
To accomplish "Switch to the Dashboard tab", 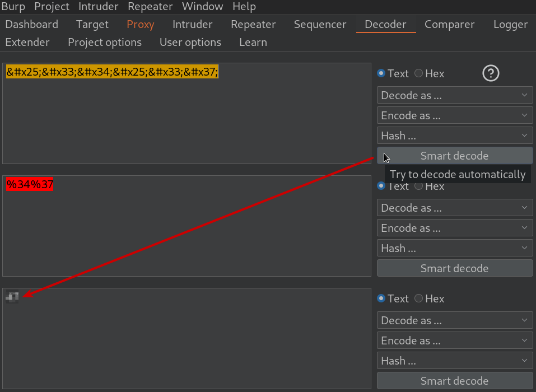I will pos(32,24).
